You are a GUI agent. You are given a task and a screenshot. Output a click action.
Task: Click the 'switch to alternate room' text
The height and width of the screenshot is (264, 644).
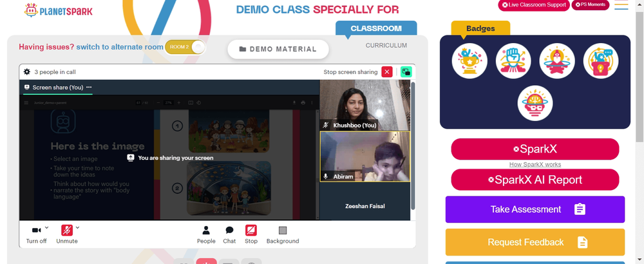(120, 47)
